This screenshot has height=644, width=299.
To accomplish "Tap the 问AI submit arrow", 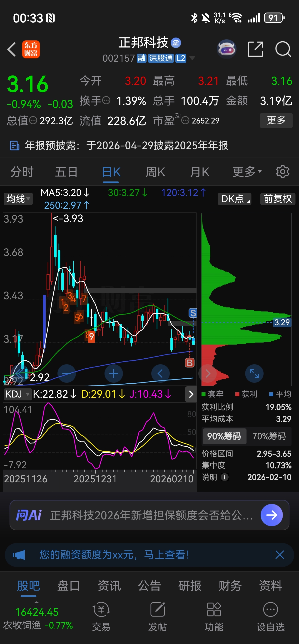I will click(272, 515).
